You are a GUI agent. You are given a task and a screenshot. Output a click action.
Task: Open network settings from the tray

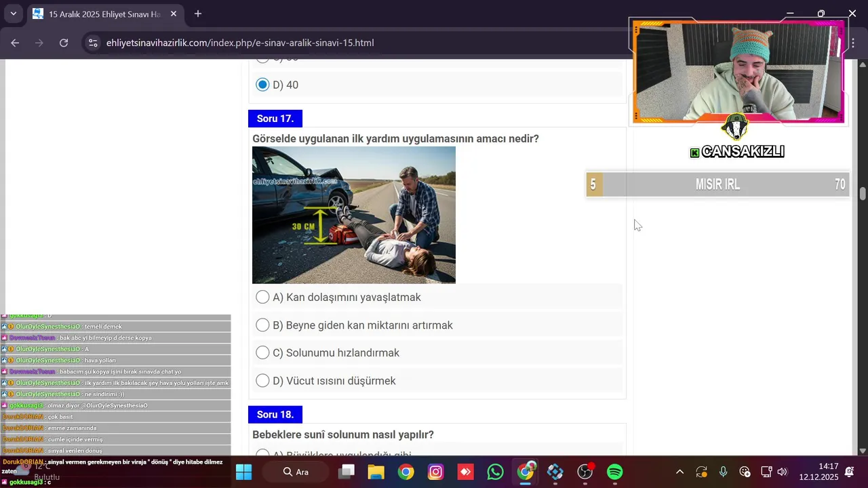point(766,472)
